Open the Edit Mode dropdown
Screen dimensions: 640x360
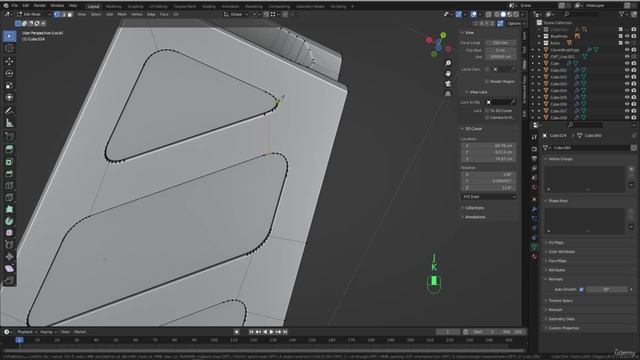(33, 14)
